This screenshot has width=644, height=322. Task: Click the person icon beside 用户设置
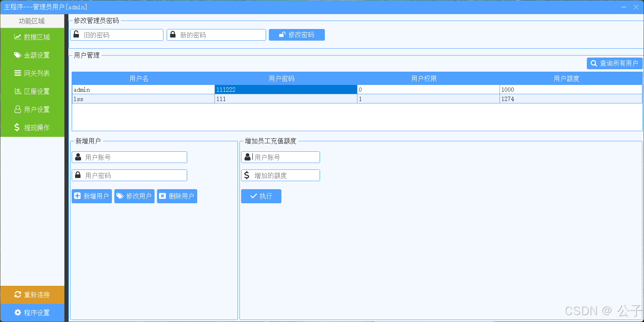point(18,109)
